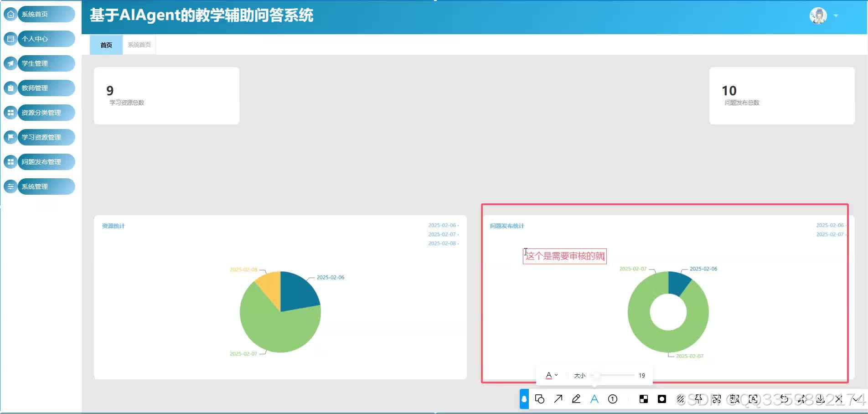Click the screen recording icon

662,399
